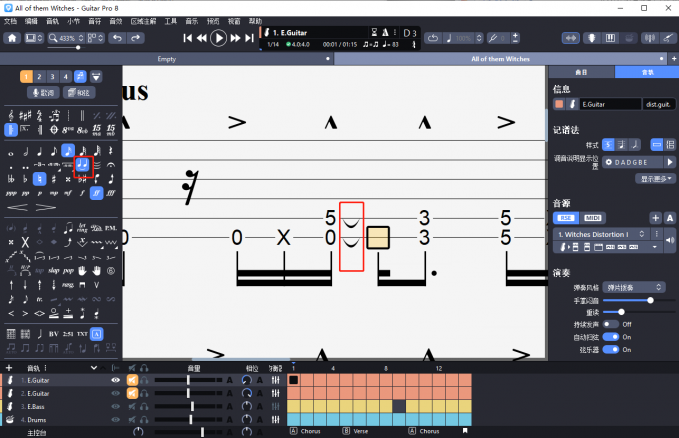Click the Undo arrow icon

117,38
